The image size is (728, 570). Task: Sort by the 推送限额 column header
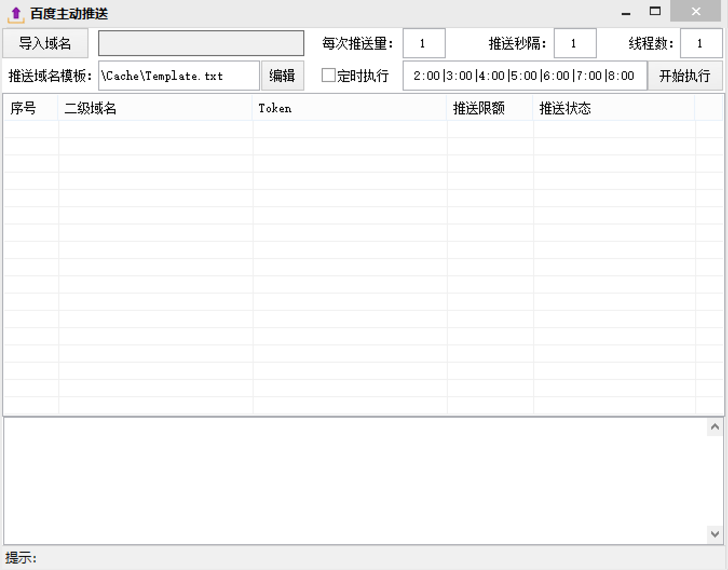489,108
